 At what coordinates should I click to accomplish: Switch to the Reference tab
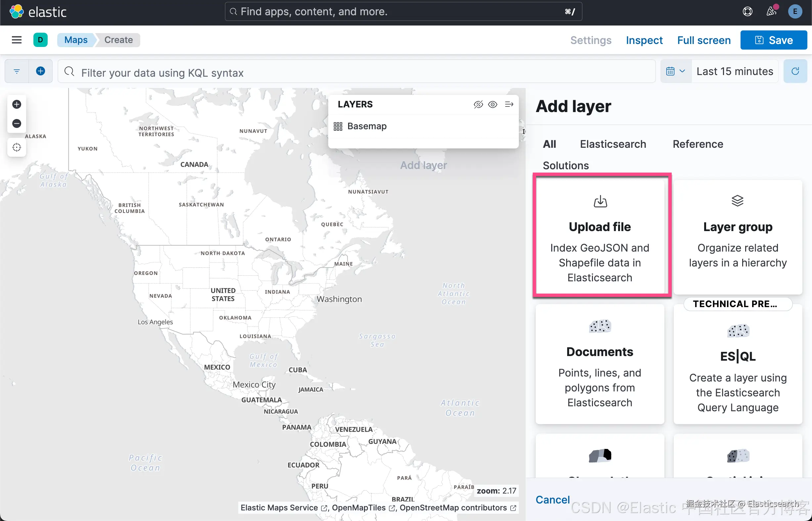[698, 144]
